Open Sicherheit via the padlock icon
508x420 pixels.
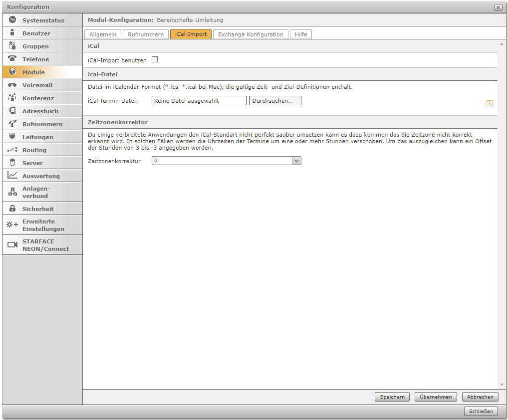pos(12,209)
